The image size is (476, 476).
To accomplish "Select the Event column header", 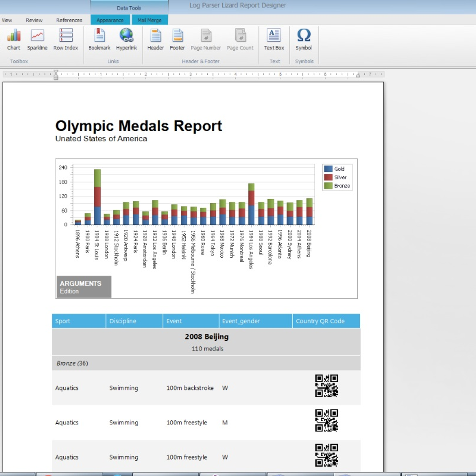I will pos(191,321).
